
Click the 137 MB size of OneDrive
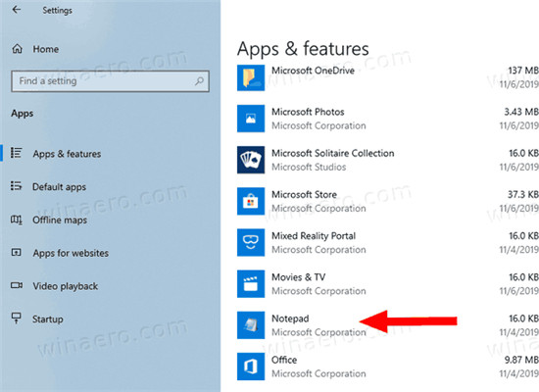click(523, 71)
